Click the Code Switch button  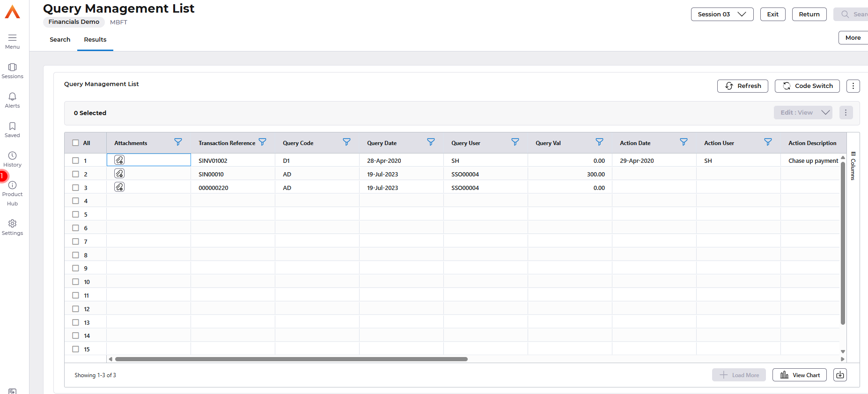(x=807, y=86)
